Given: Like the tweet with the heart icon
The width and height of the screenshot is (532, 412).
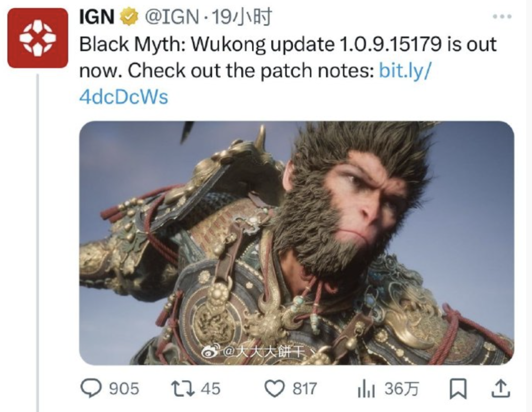Looking at the screenshot, I should [274, 388].
